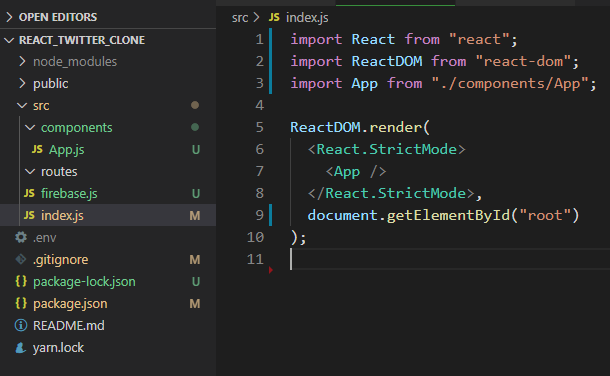Click document.getElementById on line 9
This screenshot has width=610, height=376.
[x=408, y=215]
